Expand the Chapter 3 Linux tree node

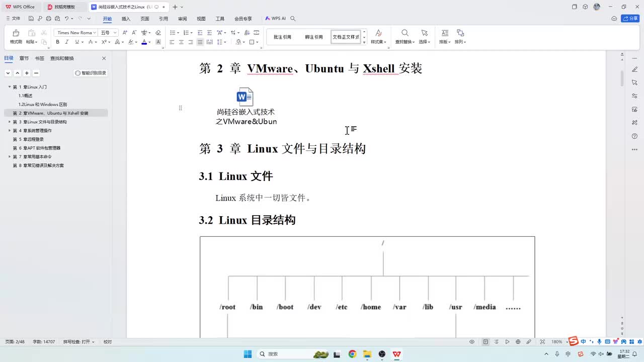[9, 122]
